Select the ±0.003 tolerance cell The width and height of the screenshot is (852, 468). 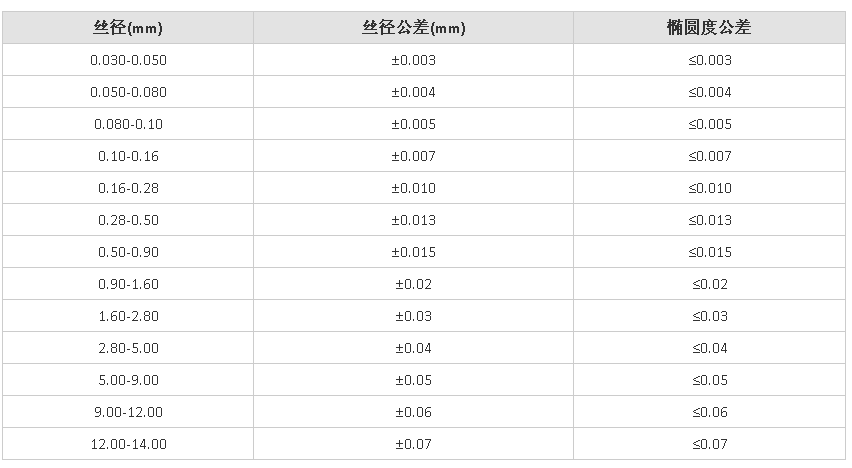pos(413,60)
